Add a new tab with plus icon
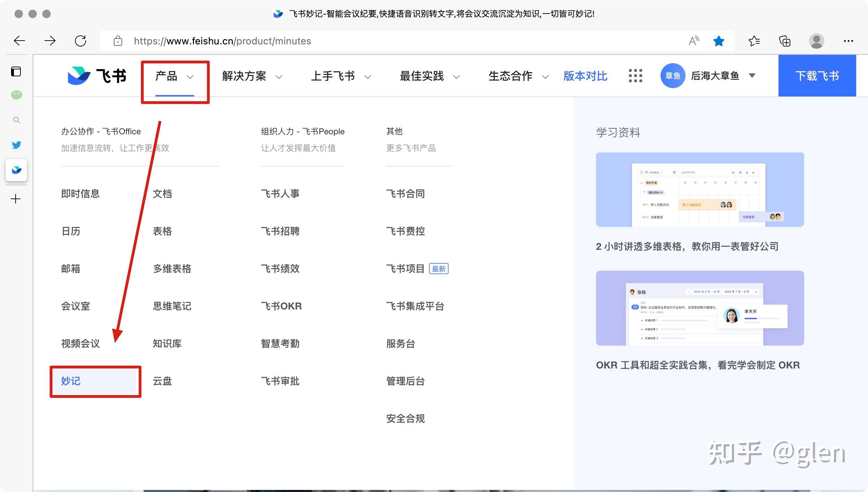The height and width of the screenshot is (492, 868). click(16, 199)
